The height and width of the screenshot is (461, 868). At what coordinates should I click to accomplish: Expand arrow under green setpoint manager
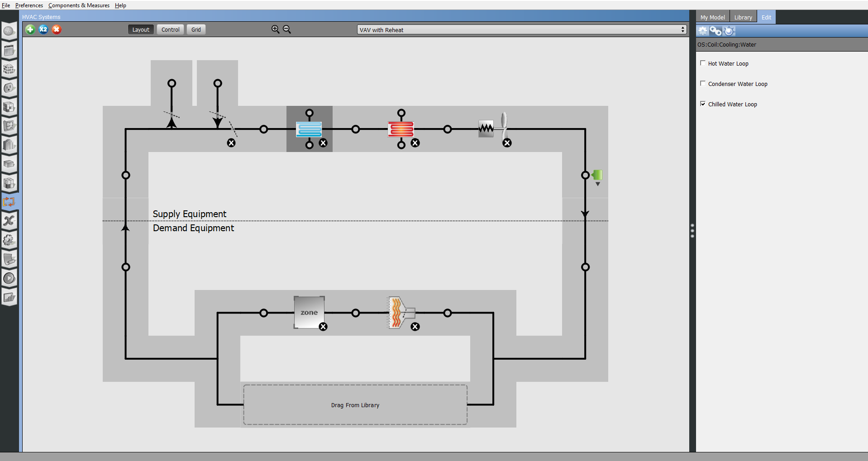(598, 184)
